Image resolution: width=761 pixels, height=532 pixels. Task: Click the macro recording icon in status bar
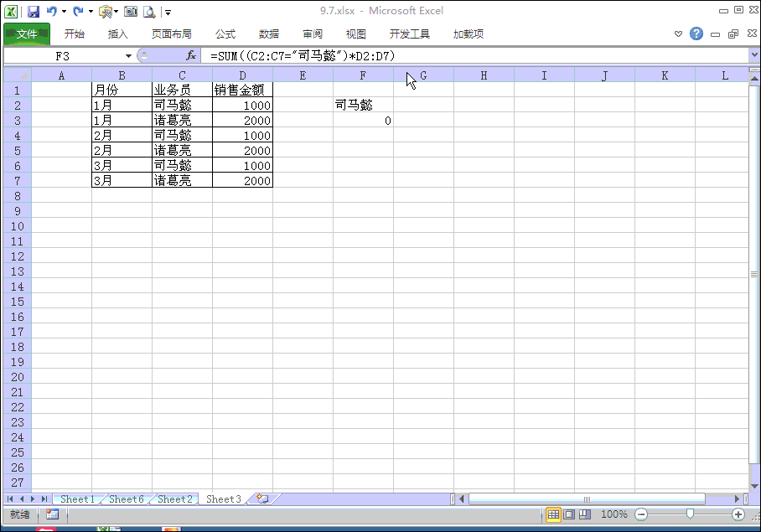pyautogui.click(x=52, y=514)
